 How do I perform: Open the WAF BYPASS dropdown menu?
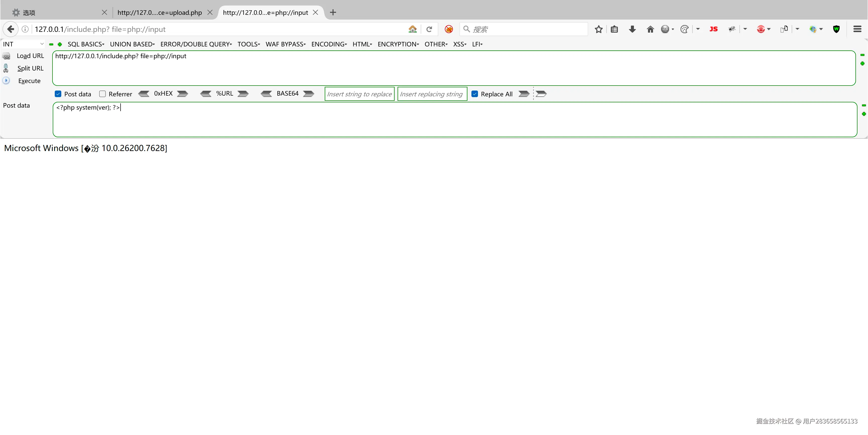pyautogui.click(x=285, y=44)
